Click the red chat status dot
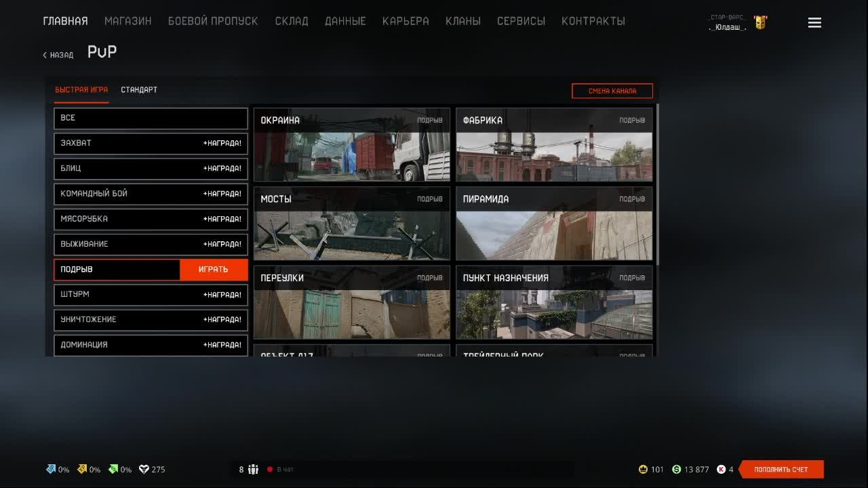Viewport: 868px width, 488px height. point(270,469)
